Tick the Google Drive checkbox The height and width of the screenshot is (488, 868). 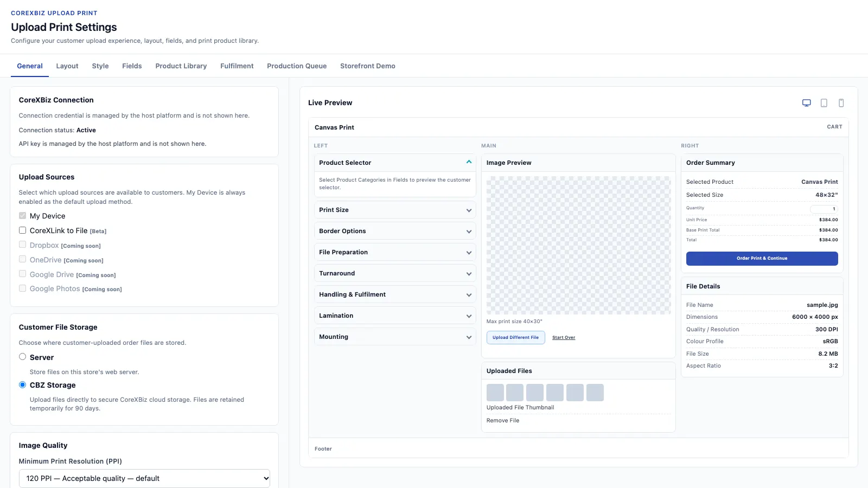[23, 274]
